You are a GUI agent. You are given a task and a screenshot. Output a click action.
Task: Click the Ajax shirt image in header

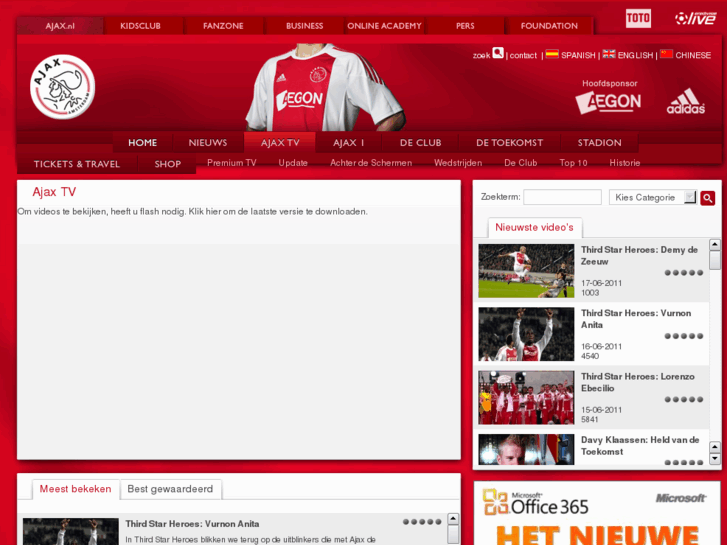point(325,88)
